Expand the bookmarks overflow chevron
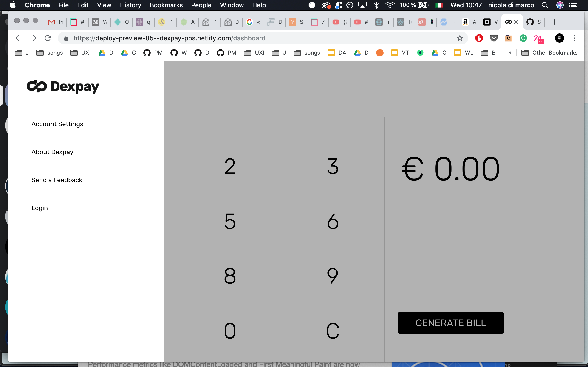Image resolution: width=588 pixels, height=367 pixels. point(509,53)
